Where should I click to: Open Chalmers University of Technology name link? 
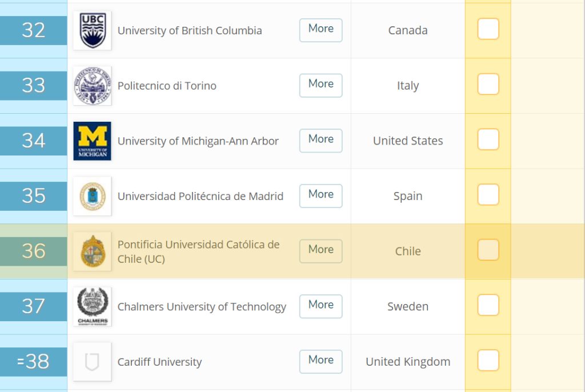pos(202,307)
